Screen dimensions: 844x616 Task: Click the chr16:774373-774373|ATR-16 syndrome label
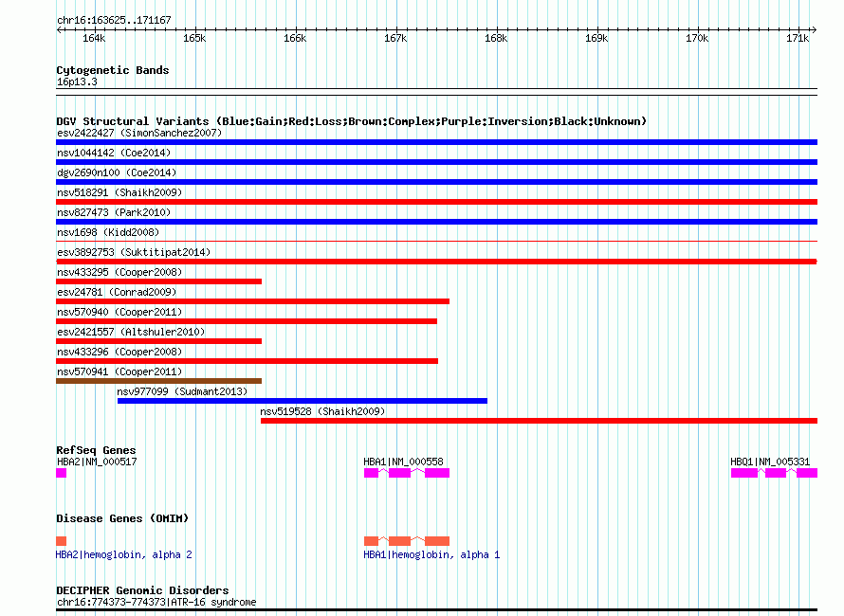156,602
